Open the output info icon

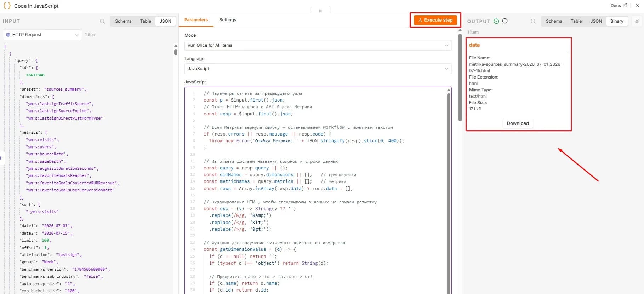(x=505, y=21)
